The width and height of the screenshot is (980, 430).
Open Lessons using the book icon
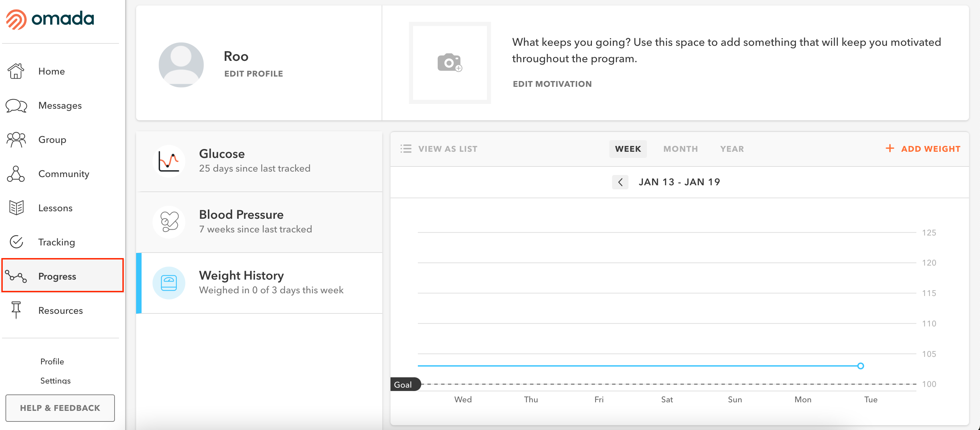(x=16, y=208)
